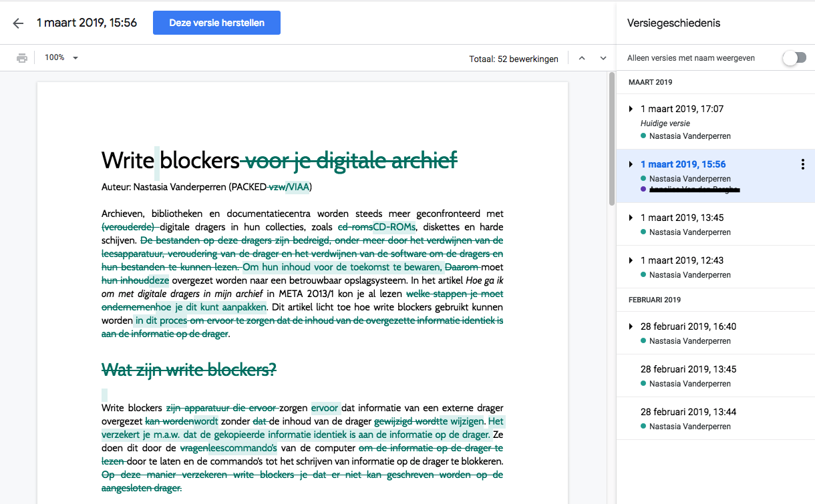Toggle 'Alleen versies met naam weergeven' switch
The image size is (815, 504).
tap(794, 58)
